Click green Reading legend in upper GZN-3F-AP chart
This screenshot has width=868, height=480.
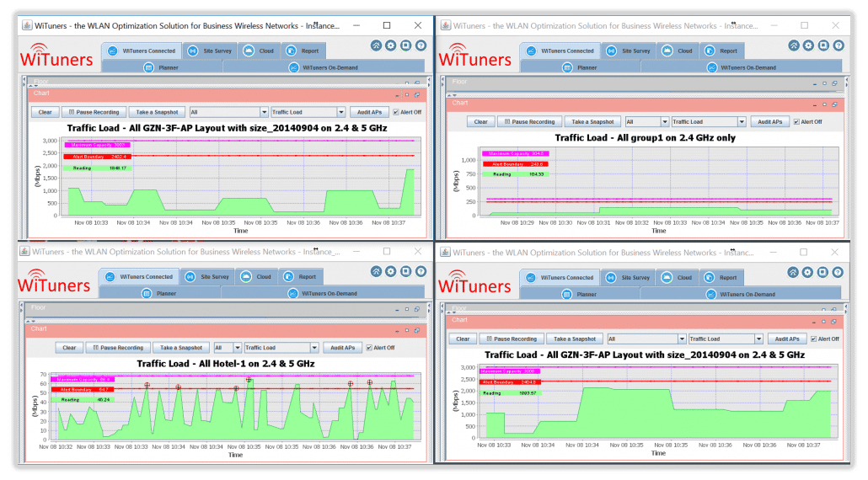(98, 168)
